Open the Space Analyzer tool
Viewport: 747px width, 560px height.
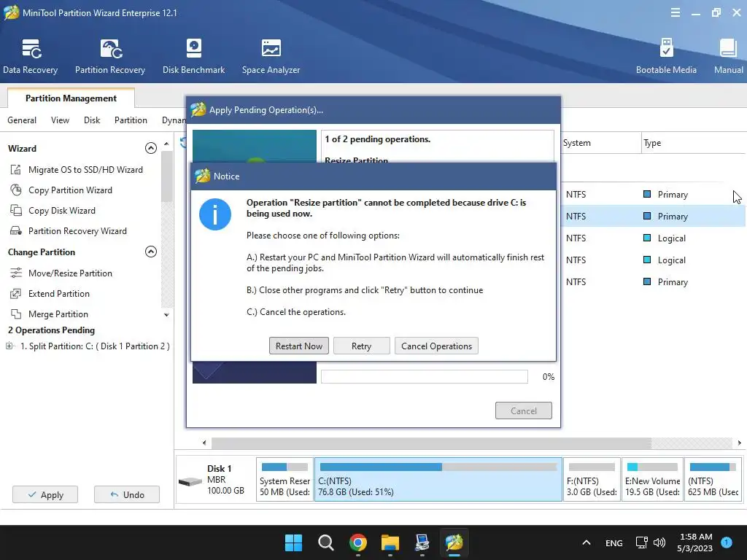[271, 57]
